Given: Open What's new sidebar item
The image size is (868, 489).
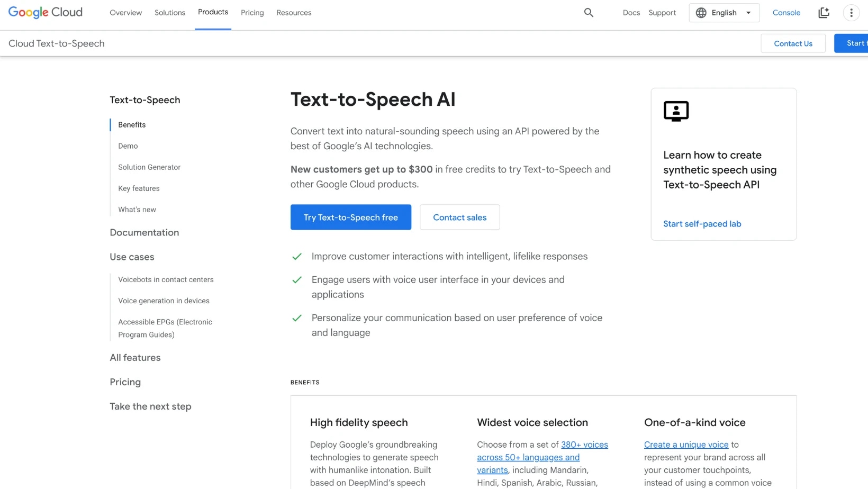Looking at the screenshot, I should (137, 210).
